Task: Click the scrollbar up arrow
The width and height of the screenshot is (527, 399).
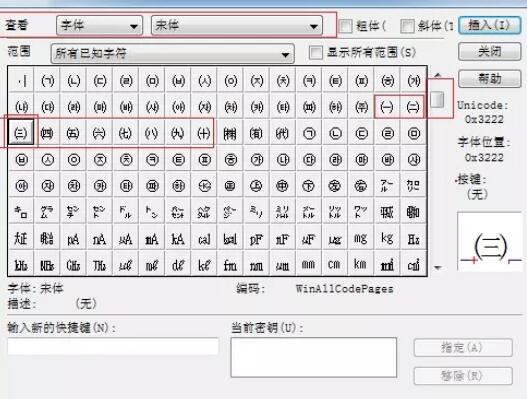Action: pos(438,75)
